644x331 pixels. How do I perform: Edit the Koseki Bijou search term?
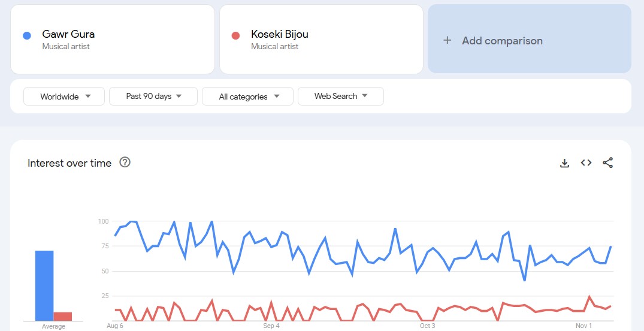pyautogui.click(x=280, y=34)
